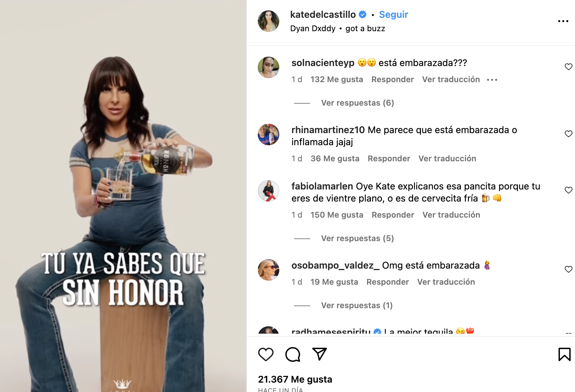The height and width of the screenshot is (392, 575).
Task: Expand Ver respuestas (5)
Action: click(x=357, y=238)
